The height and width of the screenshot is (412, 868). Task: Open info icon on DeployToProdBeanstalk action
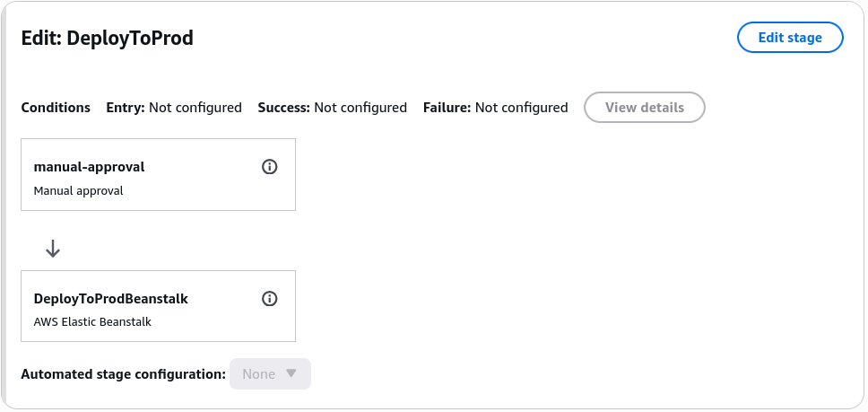pos(270,299)
